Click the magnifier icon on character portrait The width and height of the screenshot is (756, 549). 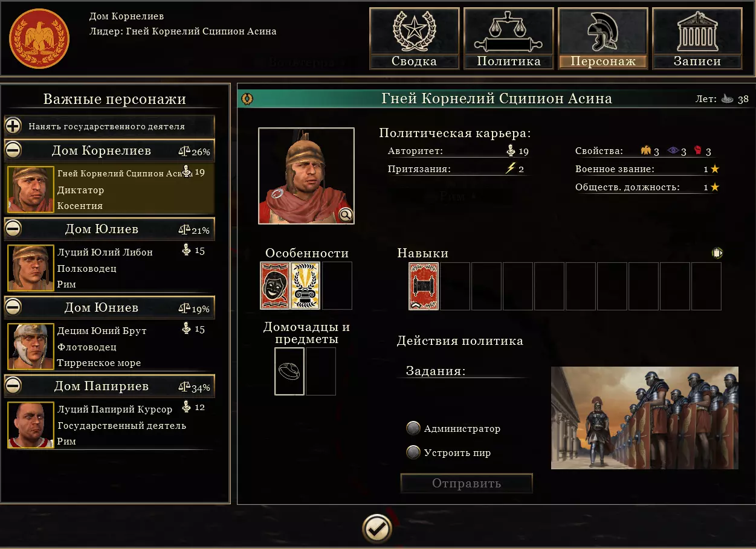pos(345,214)
